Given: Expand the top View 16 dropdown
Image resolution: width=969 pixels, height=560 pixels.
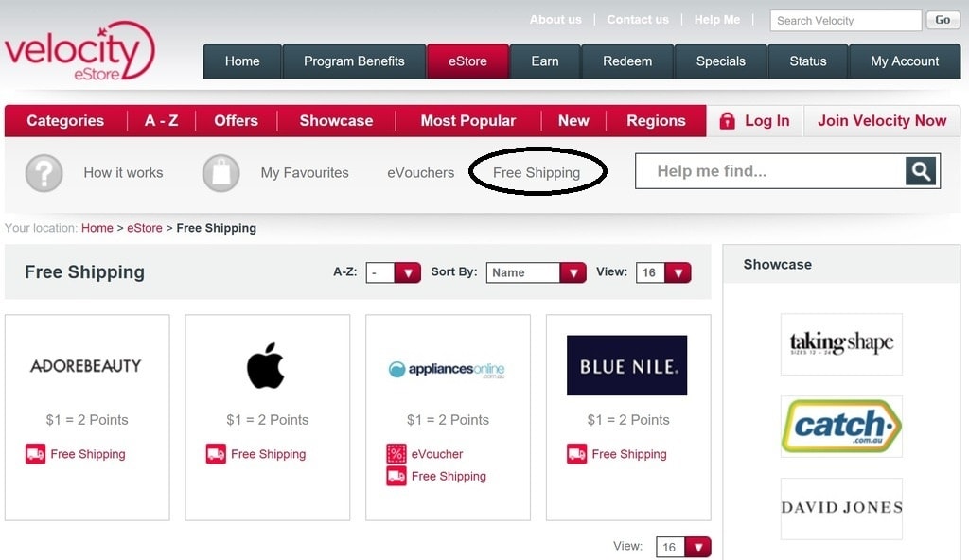Looking at the screenshot, I should pyautogui.click(x=663, y=272).
